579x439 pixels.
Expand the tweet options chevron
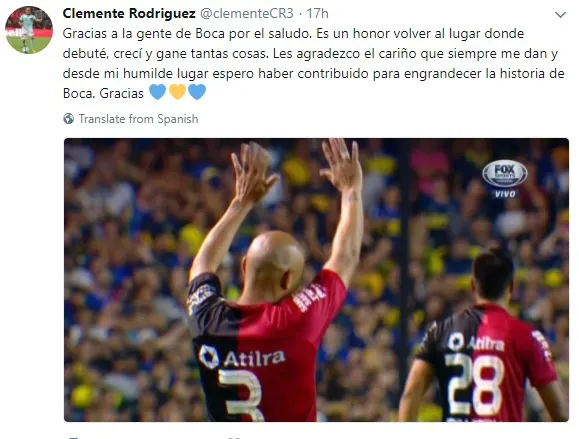(561, 15)
